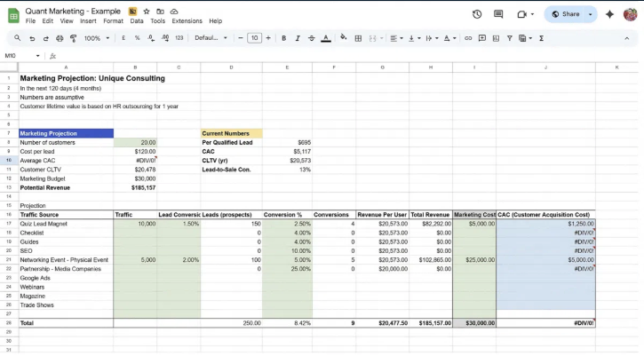Open more number formats (123)

[x=179, y=38]
